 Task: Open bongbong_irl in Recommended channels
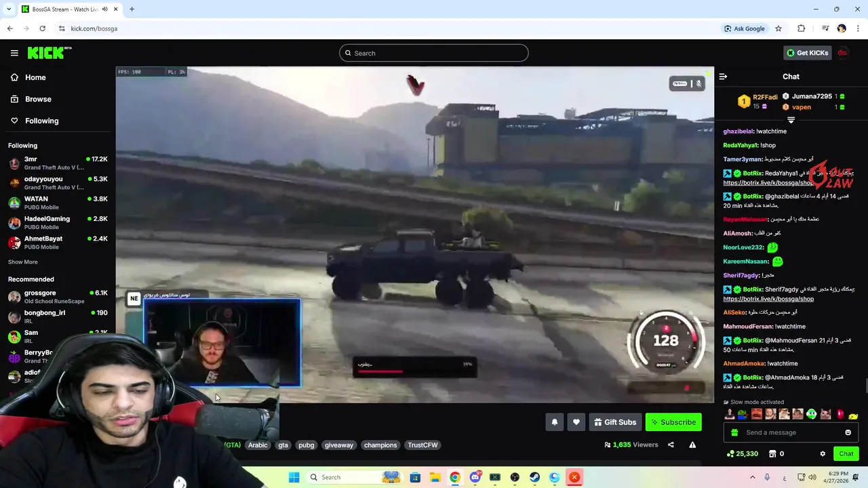click(58, 317)
